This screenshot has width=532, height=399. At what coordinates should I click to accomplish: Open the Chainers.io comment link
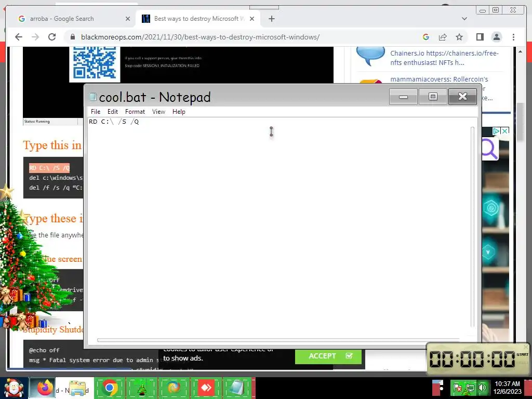[x=444, y=58]
